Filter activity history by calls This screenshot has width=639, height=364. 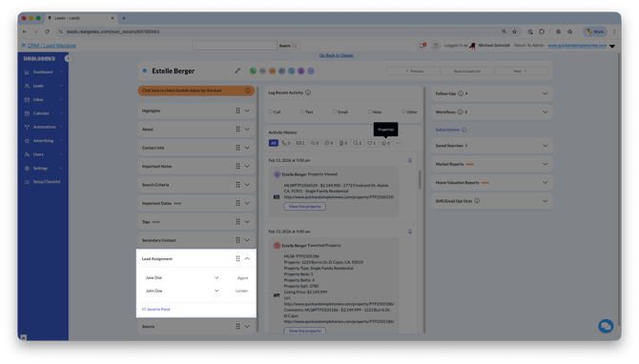pyautogui.click(x=286, y=143)
